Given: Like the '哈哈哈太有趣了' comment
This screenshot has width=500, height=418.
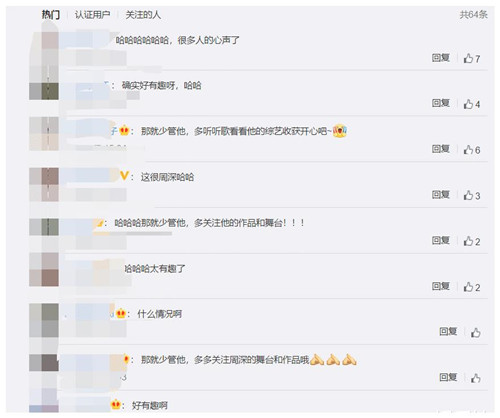Looking at the screenshot, I should (x=471, y=287).
